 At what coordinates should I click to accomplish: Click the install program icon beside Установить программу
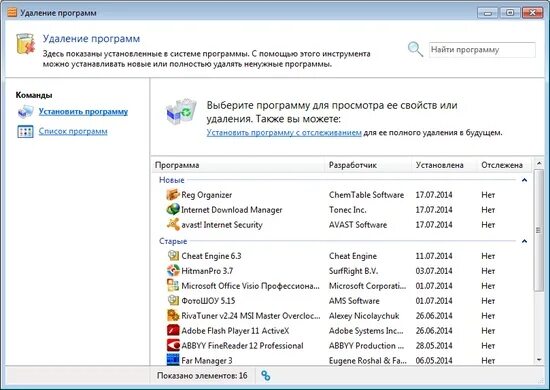25,112
